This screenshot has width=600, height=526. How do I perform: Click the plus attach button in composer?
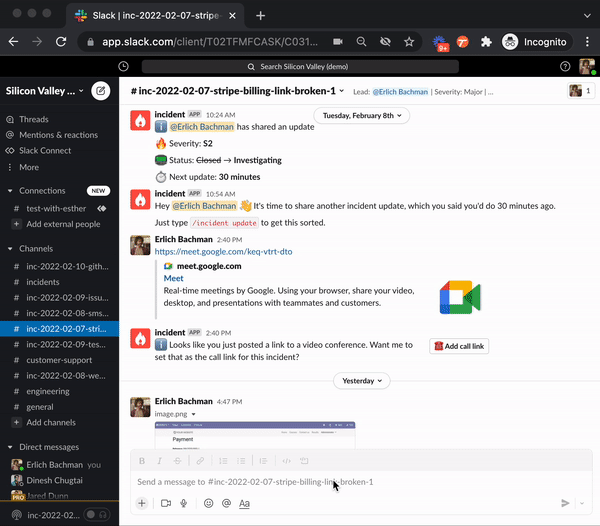pos(142,503)
